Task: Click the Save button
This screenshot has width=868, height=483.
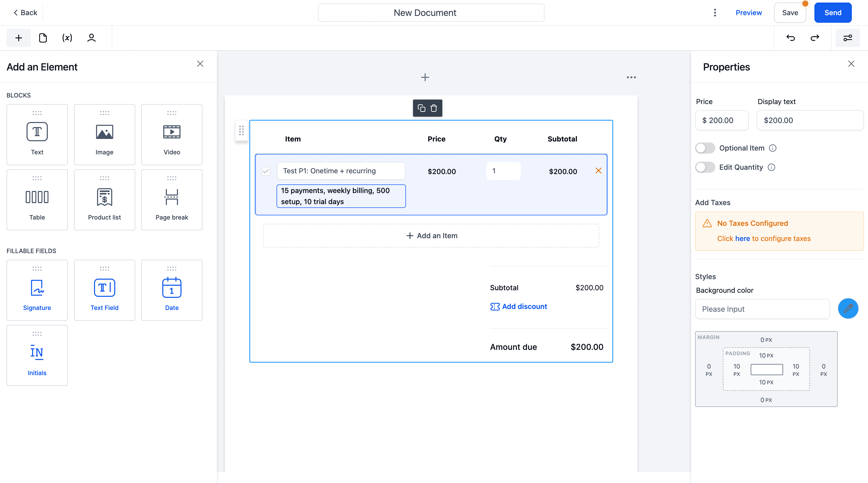Action: tap(790, 13)
